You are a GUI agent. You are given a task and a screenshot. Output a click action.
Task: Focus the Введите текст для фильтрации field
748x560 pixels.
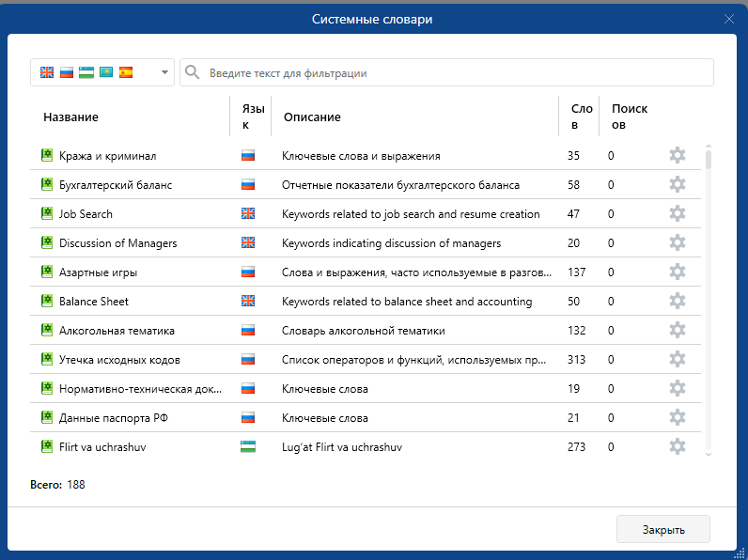(446, 72)
